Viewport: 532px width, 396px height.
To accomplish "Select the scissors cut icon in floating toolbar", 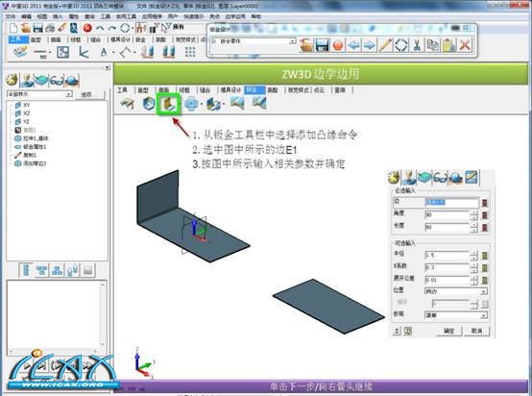I will [417, 45].
